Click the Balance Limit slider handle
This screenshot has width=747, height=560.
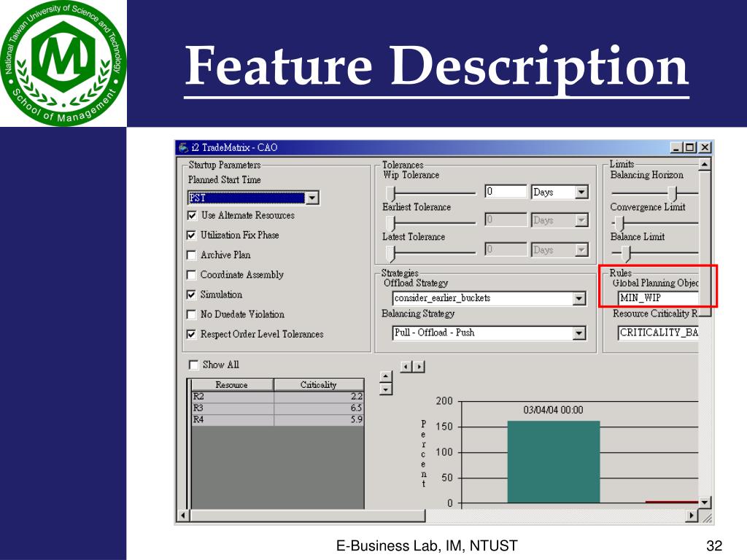(x=626, y=253)
